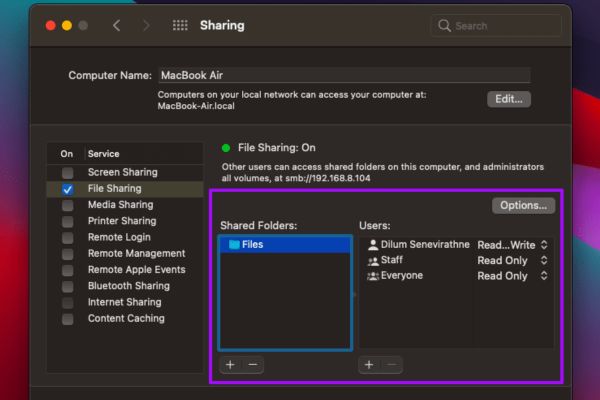Go back with the left chevron
600x400 pixels.
pyautogui.click(x=117, y=26)
